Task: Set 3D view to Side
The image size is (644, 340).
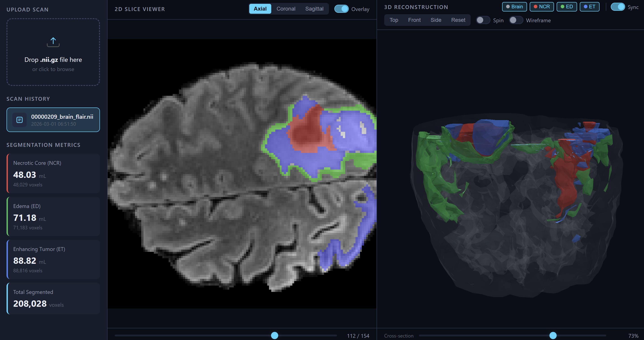Action: coord(436,20)
